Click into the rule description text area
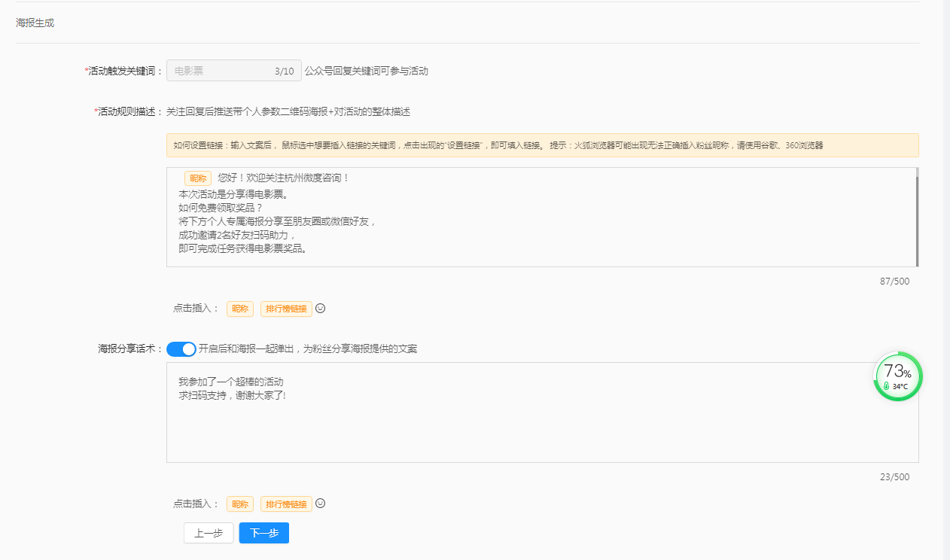 (542, 217)
